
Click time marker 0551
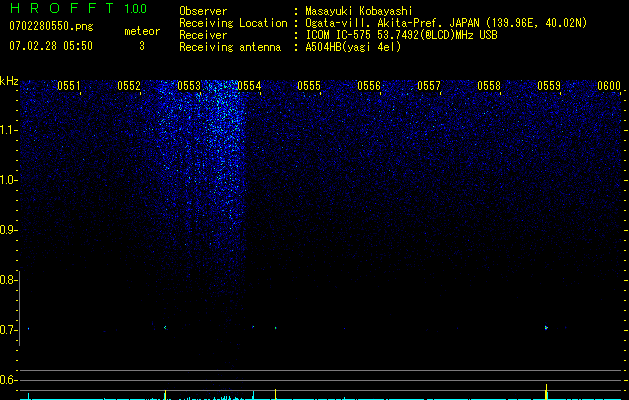pyautogui.click(x=69, y=86)
